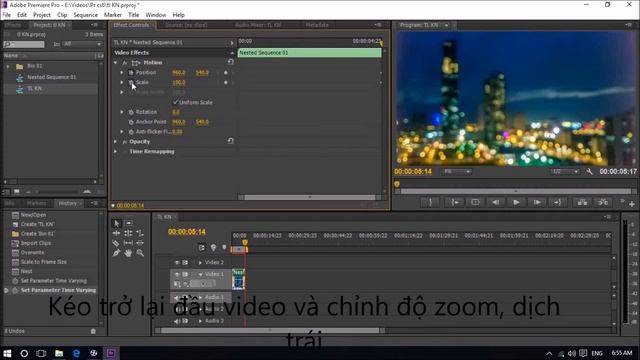Play the sequence in Program monitor
This screenshot has width=640, height=360.
point(516,202)
